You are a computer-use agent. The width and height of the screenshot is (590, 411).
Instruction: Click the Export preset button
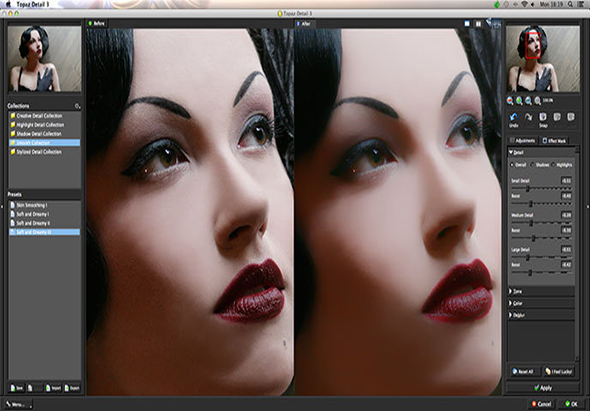click(x=72, y=388)
